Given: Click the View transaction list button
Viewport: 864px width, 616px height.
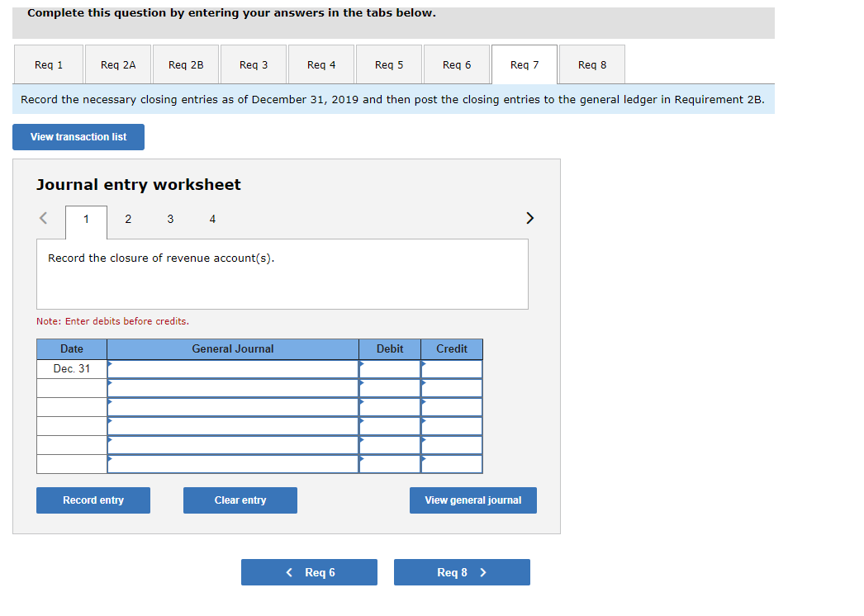Looking at the screenshot, I should 78,136.
